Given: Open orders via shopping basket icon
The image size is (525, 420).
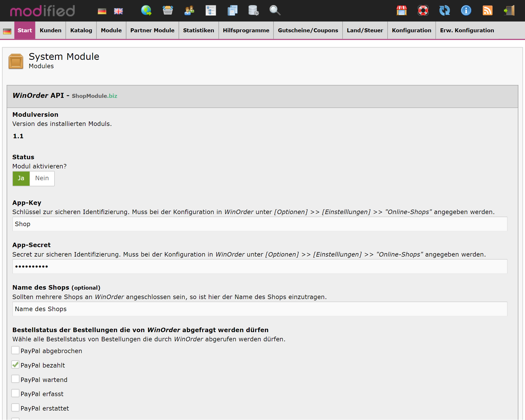Looking at the screenshot, I should click(x=168, y=11).
